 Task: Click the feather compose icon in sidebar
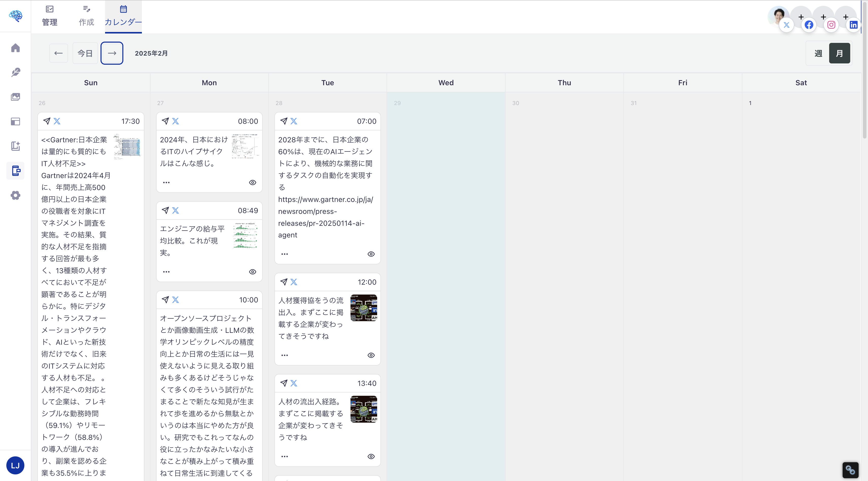coord(15,72)
